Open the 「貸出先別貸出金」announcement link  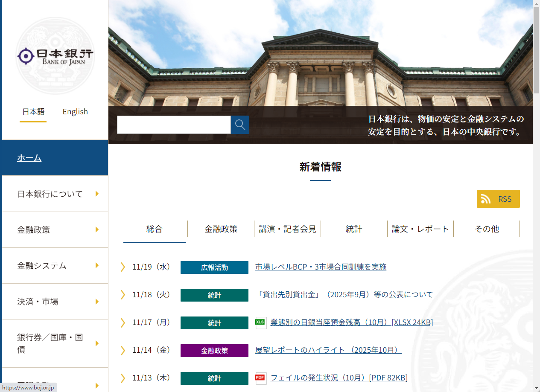pyautogui.click(x=344, y=295)
